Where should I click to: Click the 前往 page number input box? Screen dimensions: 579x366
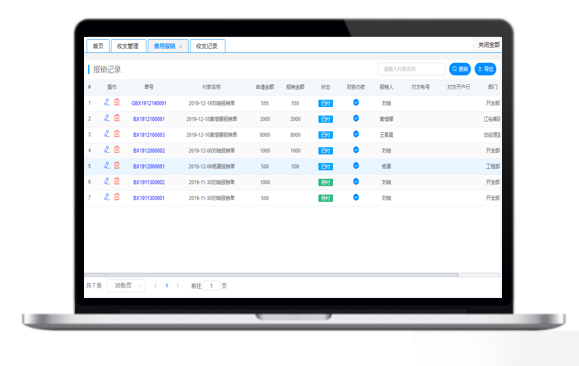point(211,286)
